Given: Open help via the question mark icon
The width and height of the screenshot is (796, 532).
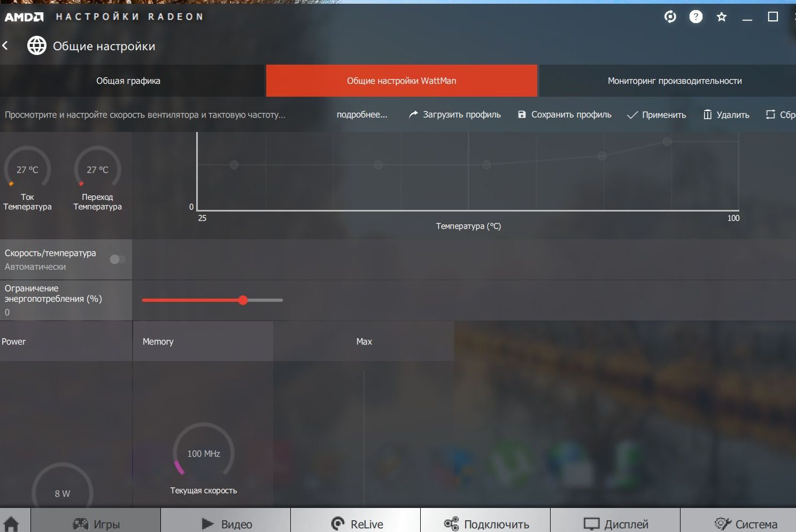Looking at the screenshot, I should [x=696, y=17].
